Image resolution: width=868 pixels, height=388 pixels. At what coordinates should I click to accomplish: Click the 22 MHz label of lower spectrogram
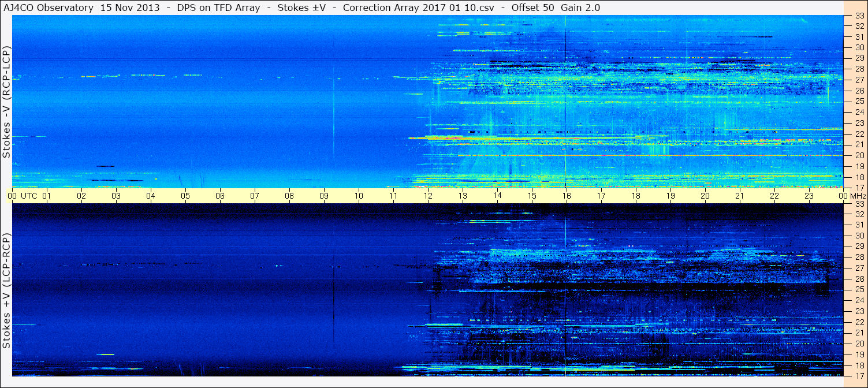859,322
